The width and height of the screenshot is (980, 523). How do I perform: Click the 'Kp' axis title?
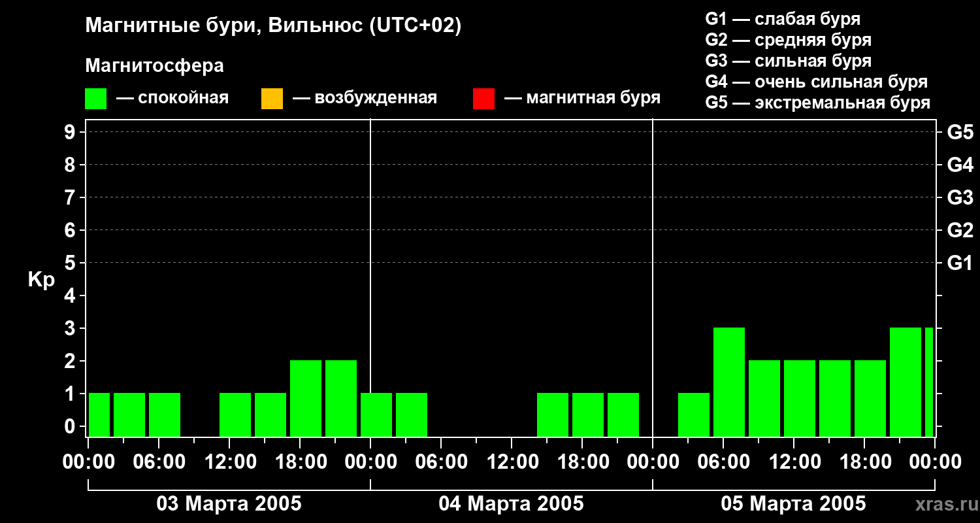[41, 280]
